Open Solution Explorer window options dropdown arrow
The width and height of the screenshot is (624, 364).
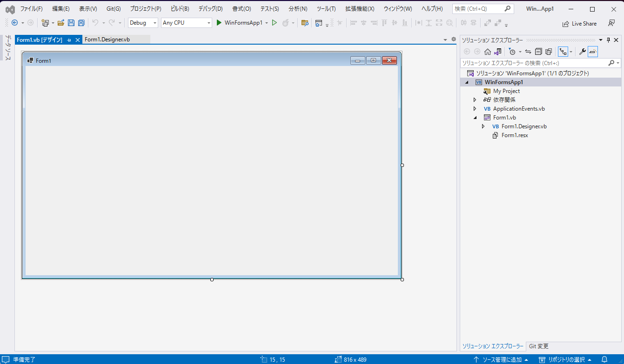click(x=601, y=40)
